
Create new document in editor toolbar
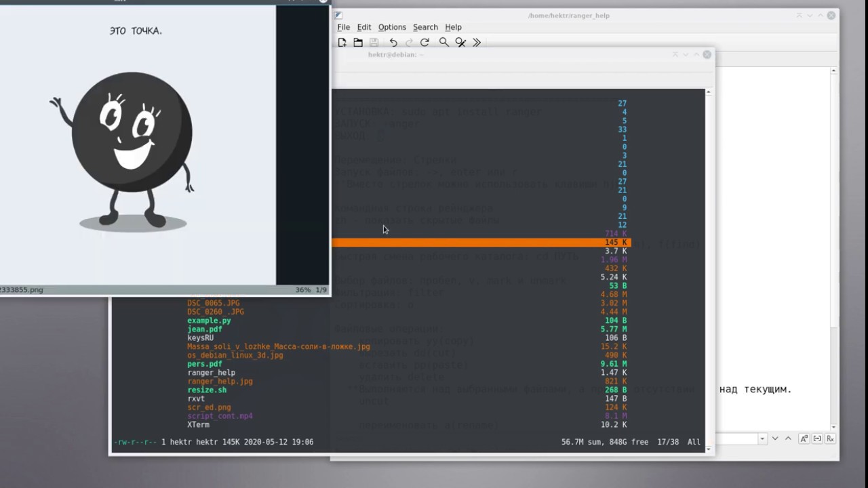(x=342, y=42)
